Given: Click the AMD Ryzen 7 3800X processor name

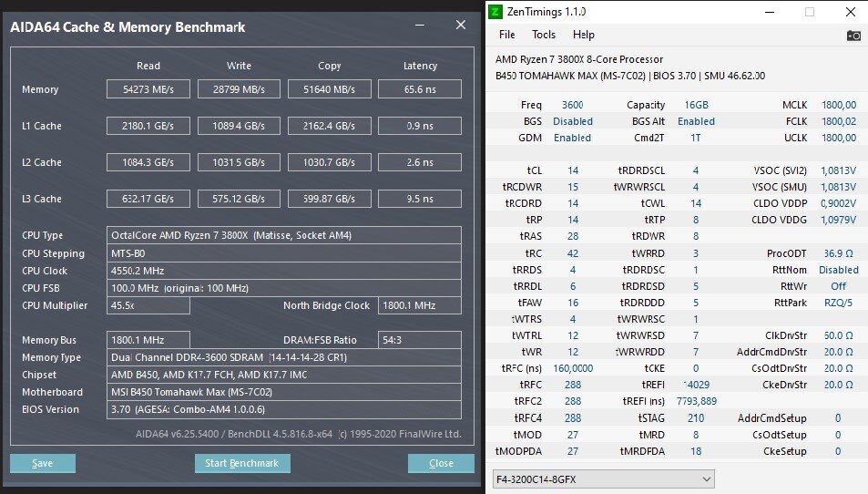Looking at the screenshot, I should tap(579, 59).
